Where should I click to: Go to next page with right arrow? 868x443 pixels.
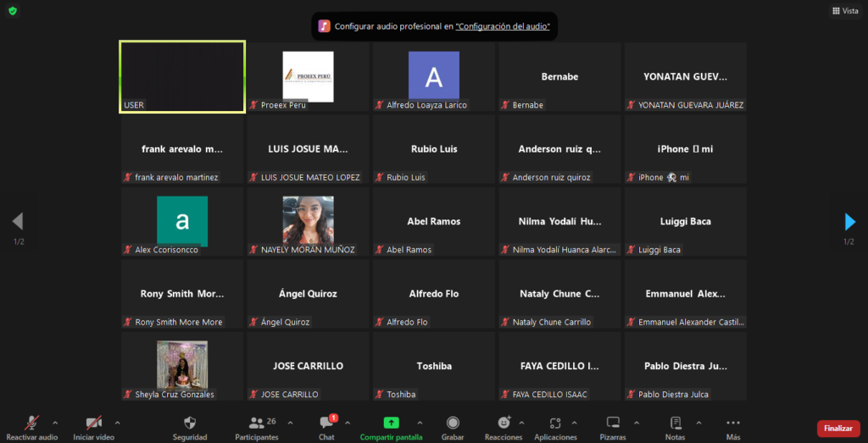pyautogui.click(x=849, y=222)
